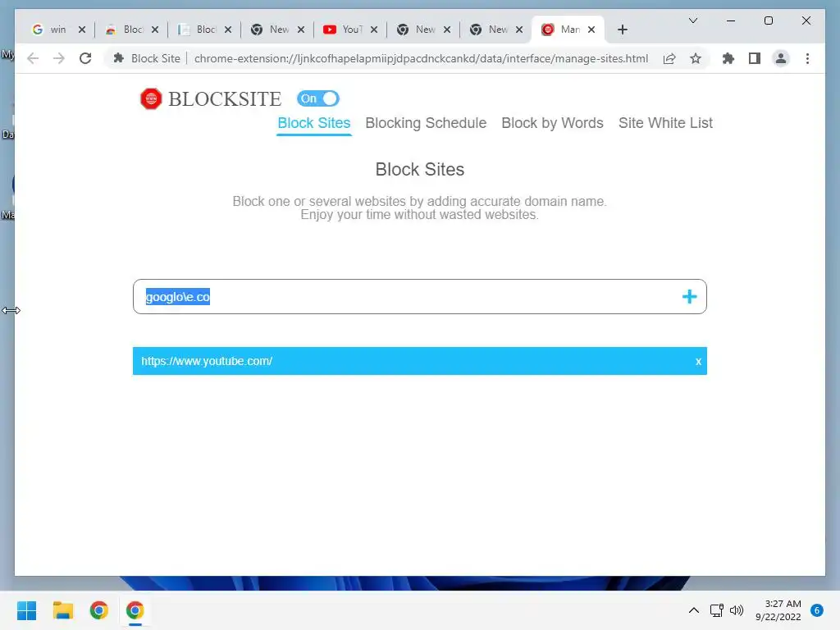Close the active Manage tab
Image resolution: width=840 pixels, height=630 pixels.
591,30
